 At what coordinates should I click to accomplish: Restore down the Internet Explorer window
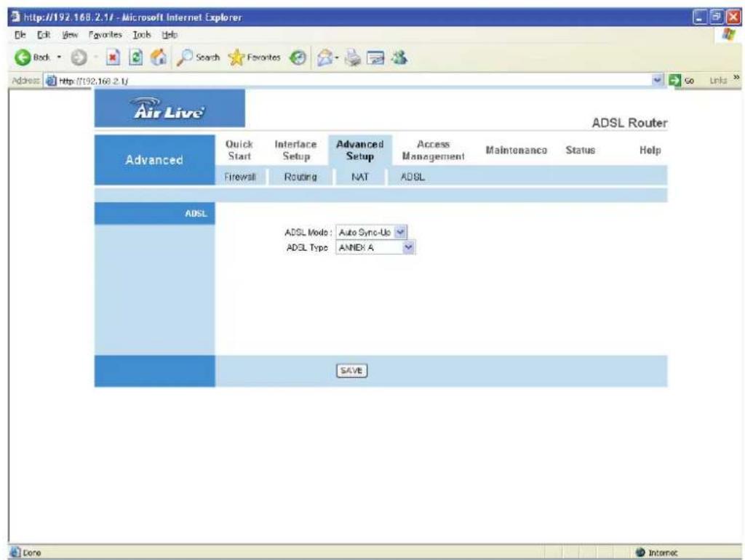(x=716, y=17)
